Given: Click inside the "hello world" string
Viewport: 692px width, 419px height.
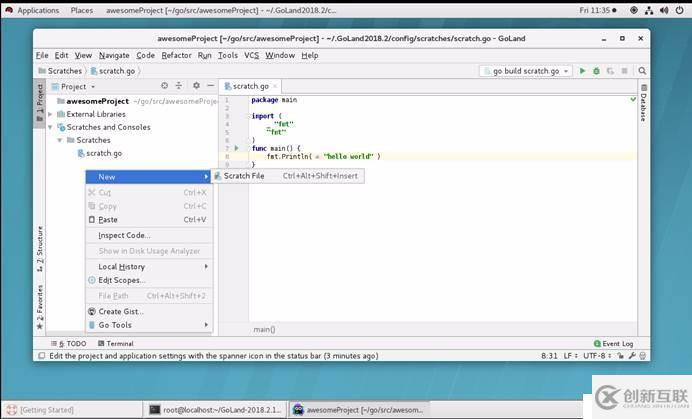Looking at the screenshot, I should [349, 156].
